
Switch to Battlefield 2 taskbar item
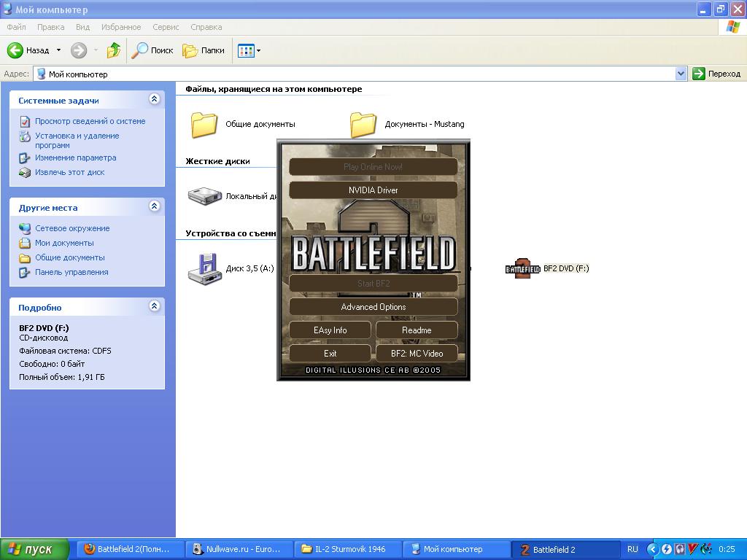click(564, 550)
